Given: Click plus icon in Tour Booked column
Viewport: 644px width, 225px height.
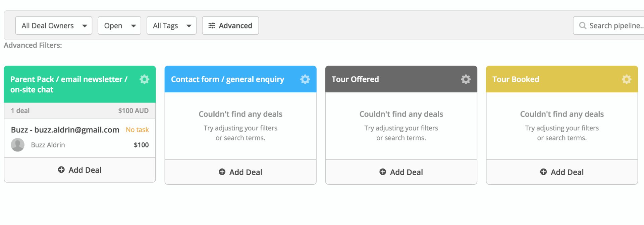Looking at the screenshot, I should pyautogui.click(x=543, y=172).
